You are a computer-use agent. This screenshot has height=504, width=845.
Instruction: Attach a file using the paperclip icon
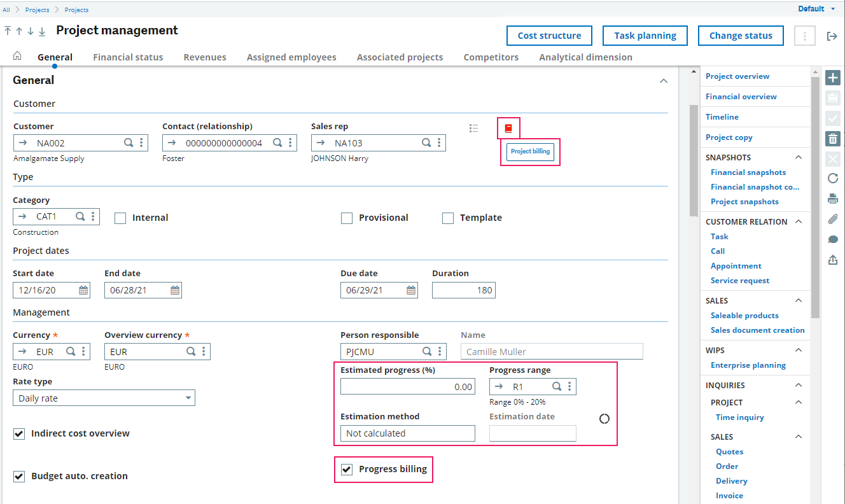coord(833,219)
